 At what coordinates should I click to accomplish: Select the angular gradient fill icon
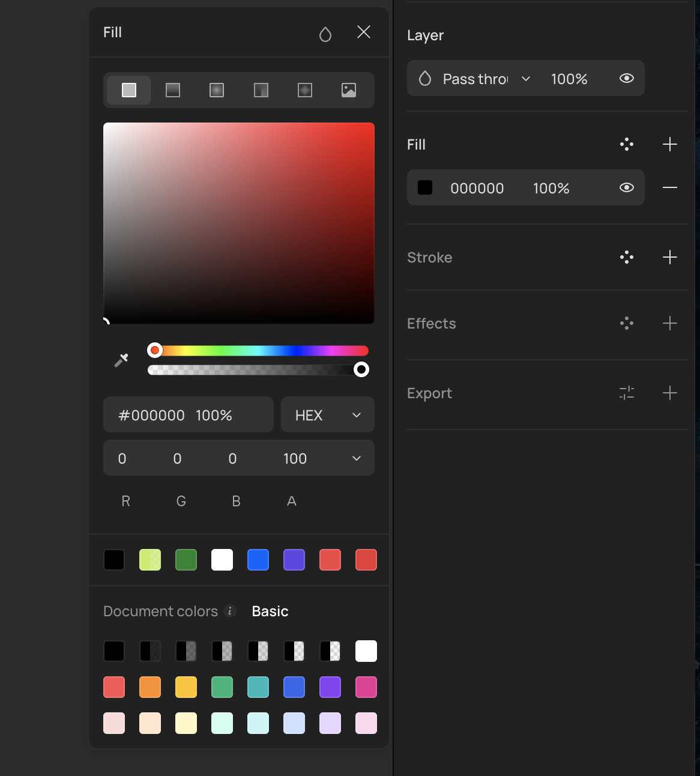click(261, 90)
